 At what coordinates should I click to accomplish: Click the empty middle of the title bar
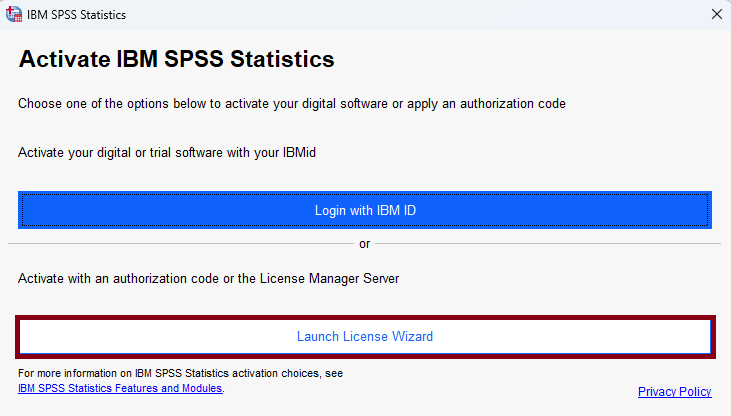pyautogui.click(x=400, y=15)
